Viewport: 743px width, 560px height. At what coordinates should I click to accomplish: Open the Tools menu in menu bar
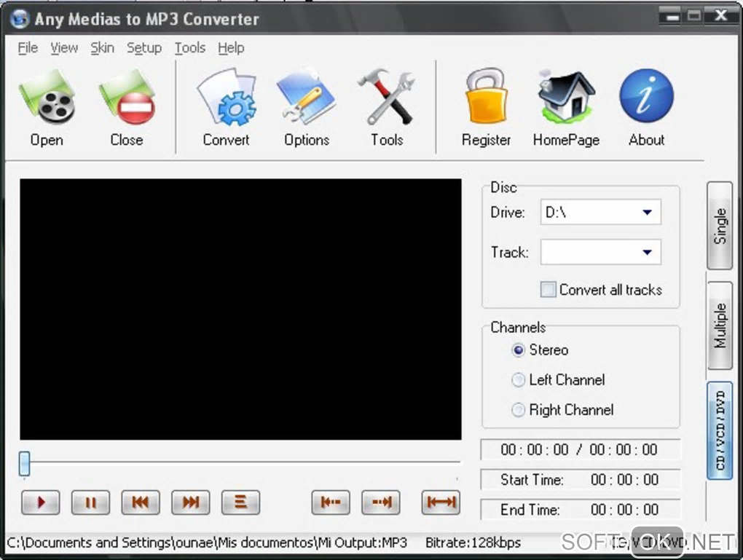(x=190, y=48)
